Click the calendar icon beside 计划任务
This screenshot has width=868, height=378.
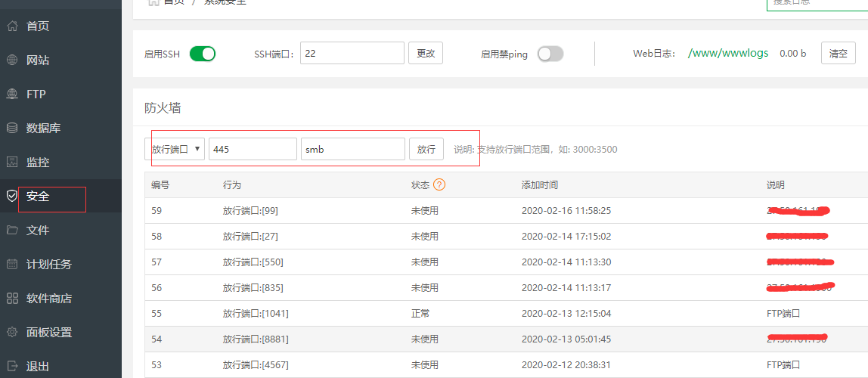pos(12,265)
